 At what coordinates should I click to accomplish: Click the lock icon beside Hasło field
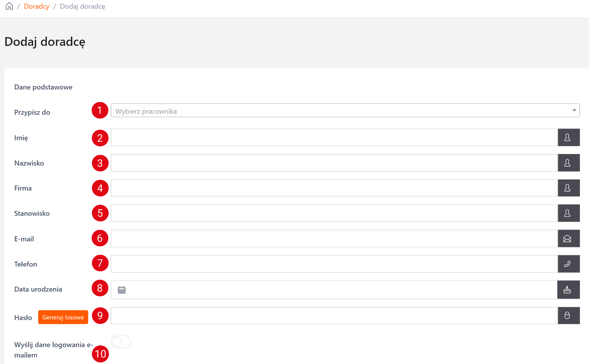[568, 316]
